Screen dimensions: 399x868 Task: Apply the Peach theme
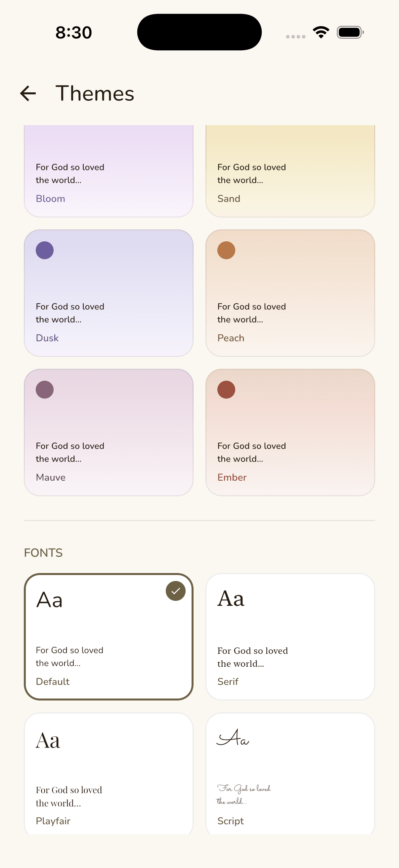click(x=290, y=293)
